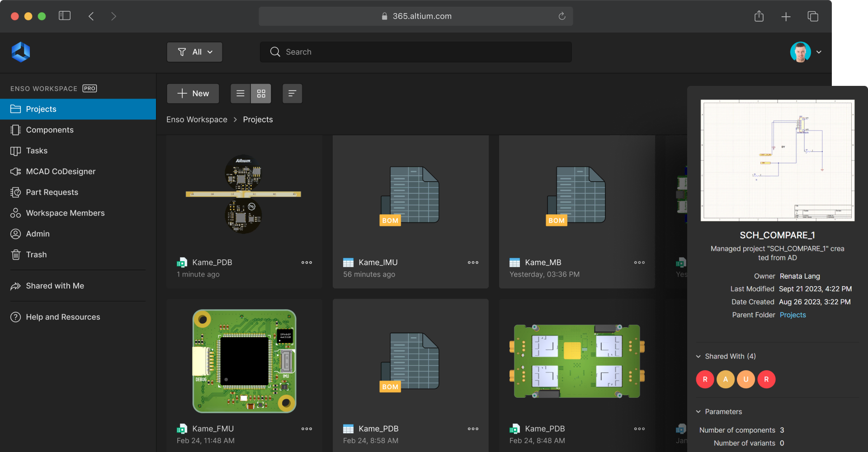Switch to list view
Viewport: 868px width, 452px height.
coord(241,94)
